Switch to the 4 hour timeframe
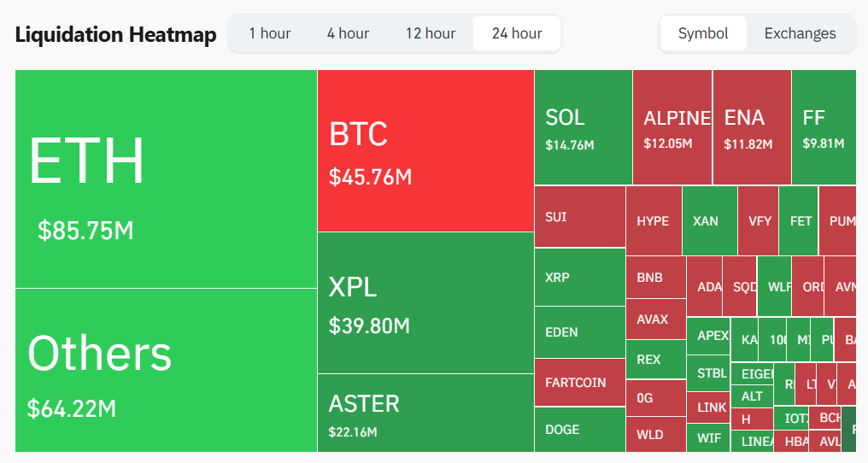This screenshot has height=463, width=868. pyautogui.click(x=348, y=33)
